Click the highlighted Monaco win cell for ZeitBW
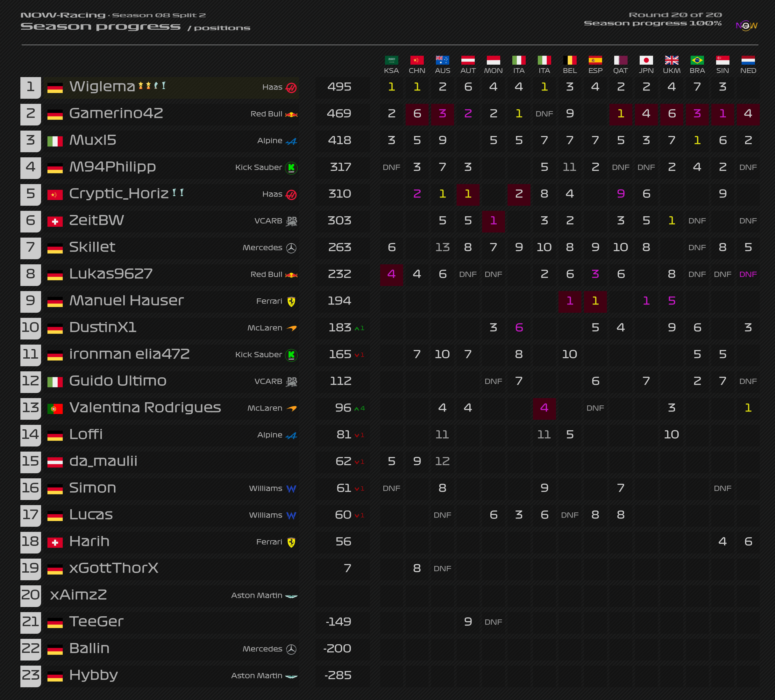The width and height of the screenshot is (775, 700). [x=493, y=221]
